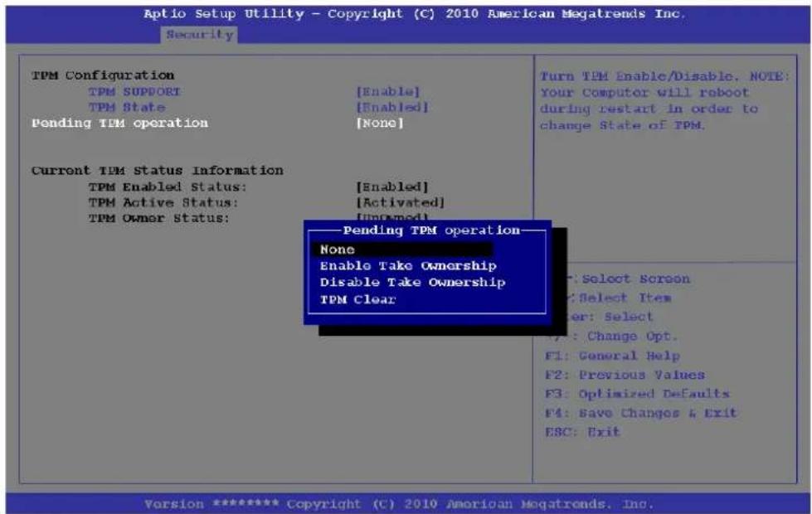The width and height of the screenshot is (812, 514).
Task: Select None in Pending TPM operation popup
Action: (402, 250)
